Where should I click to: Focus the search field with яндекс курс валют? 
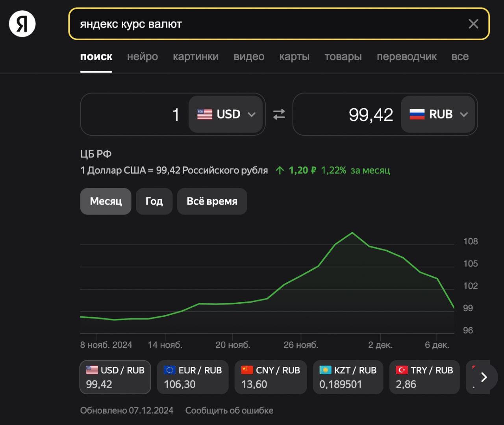(x=279, y=24)
